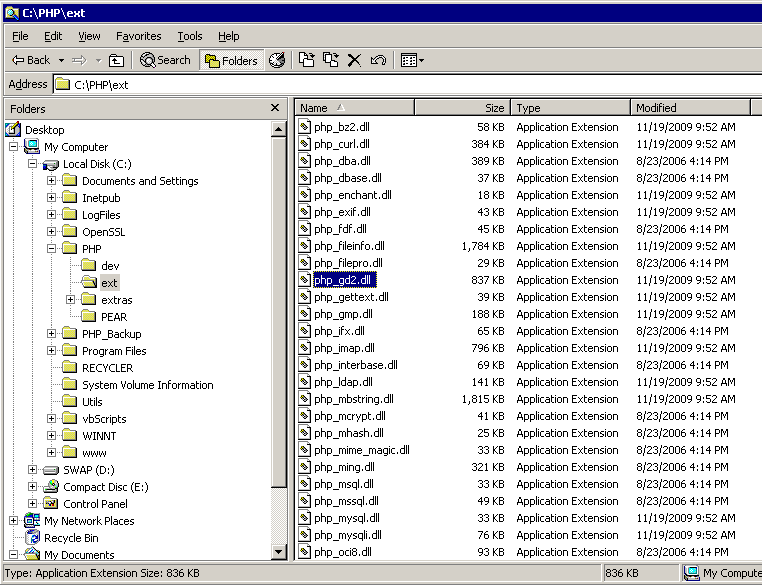This screenshot has width=762, height=585.
Task: Click the Copy To folder icon
Action: tap(330, 61)
